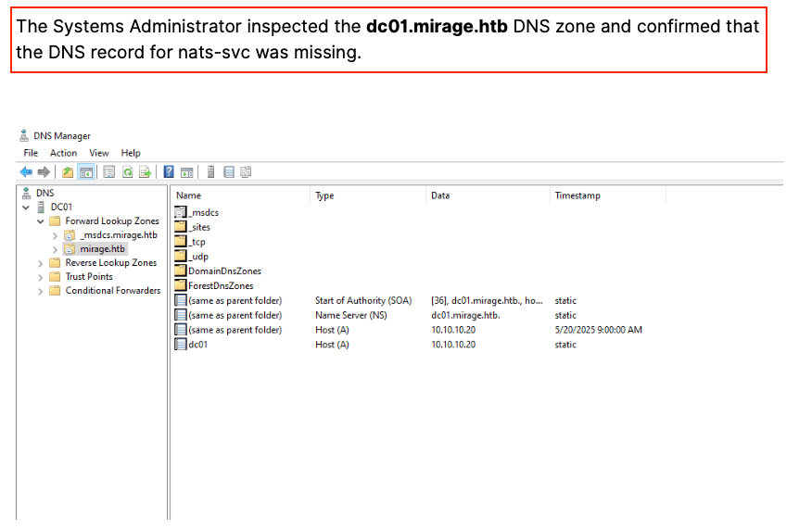Screen dimensions: 812x529
Task: Expand the Trust Points node
Action: [x=41, y=277]
